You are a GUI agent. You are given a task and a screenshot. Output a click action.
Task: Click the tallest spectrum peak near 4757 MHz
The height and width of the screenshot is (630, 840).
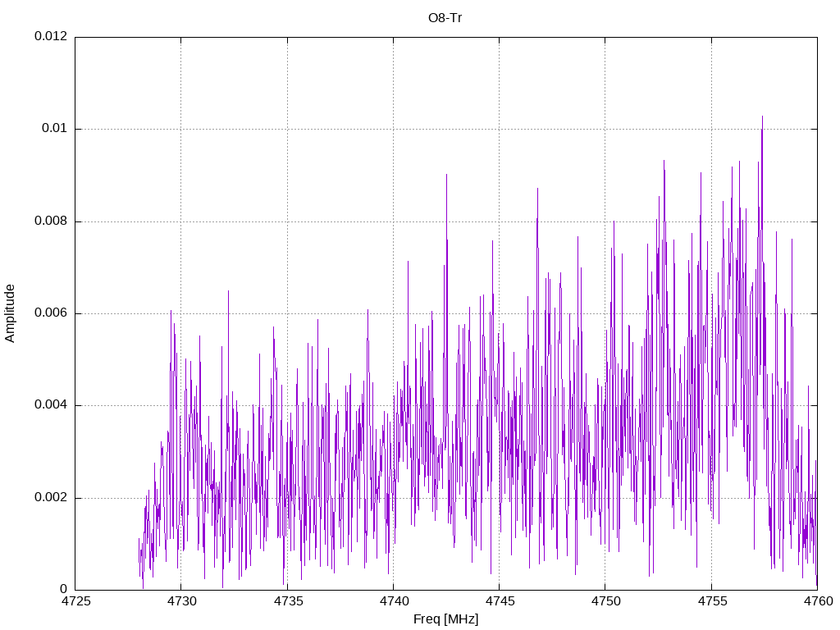pyautogui.click(x=762, y=116)
